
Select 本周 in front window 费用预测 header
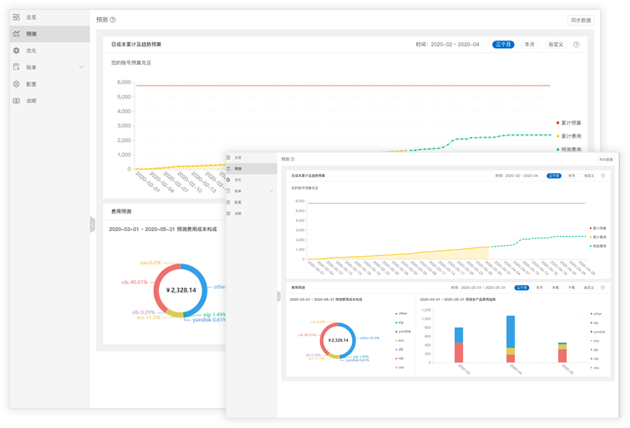[555, 288]
